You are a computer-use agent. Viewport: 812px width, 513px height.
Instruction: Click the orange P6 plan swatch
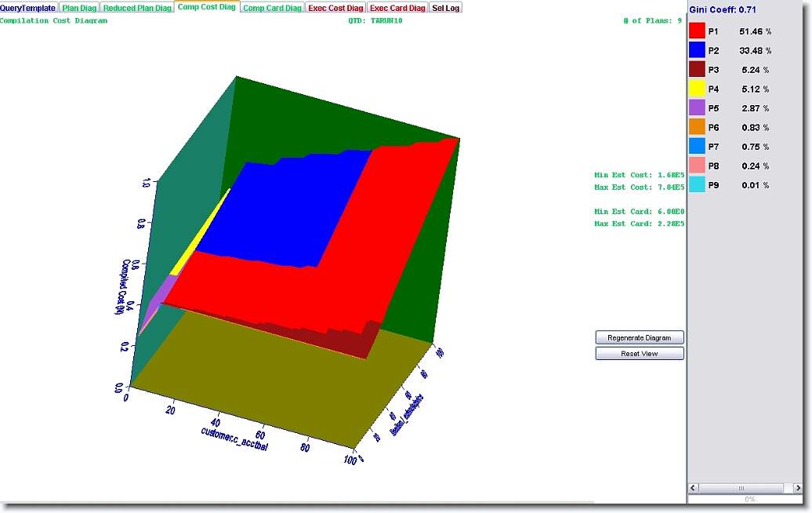coord(697,127)
